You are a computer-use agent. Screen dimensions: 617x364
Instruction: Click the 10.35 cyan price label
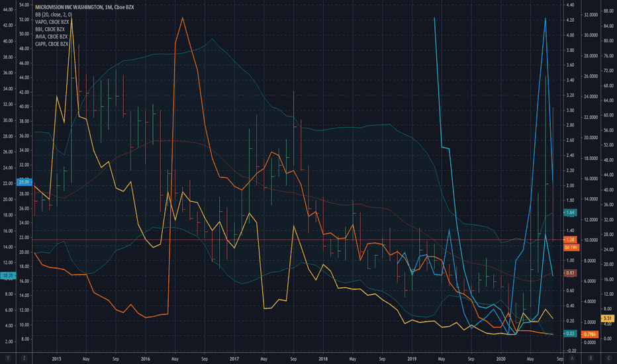(8, 276)
